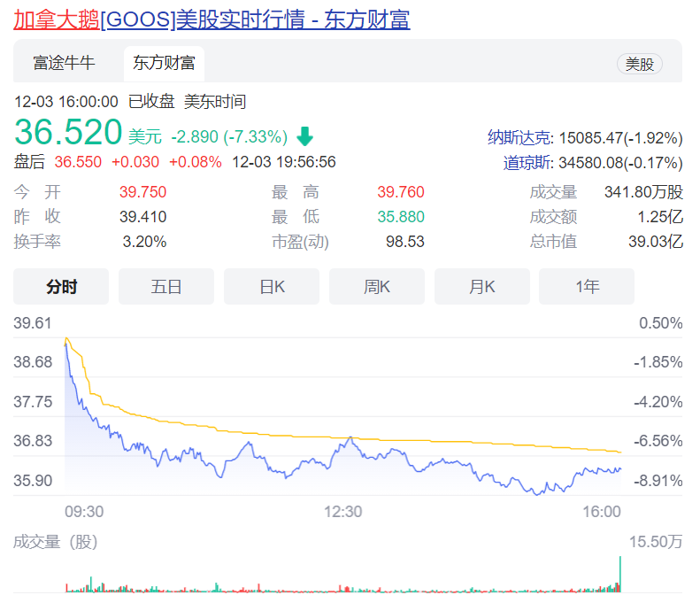Switch to the 周K chart tab
Viewport: 700px width, 603px height.
(377, 286)
